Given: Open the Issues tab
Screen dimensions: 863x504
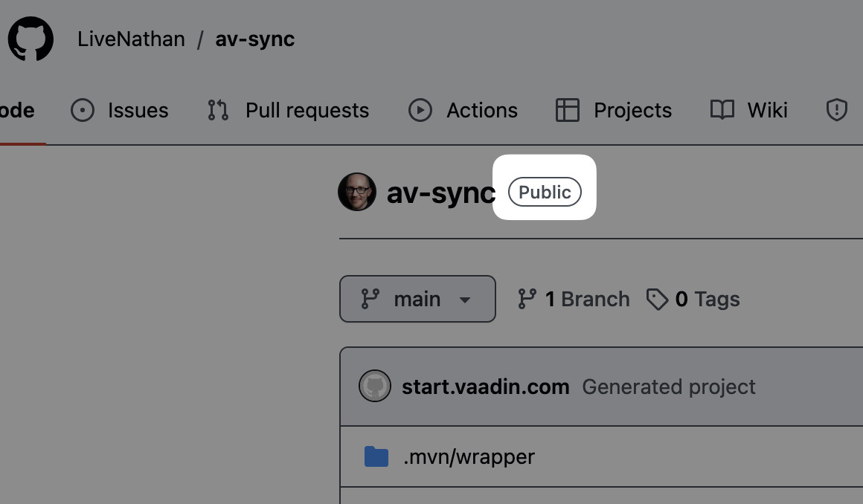Looking at the screenshot, I should [x=120, y=111].
